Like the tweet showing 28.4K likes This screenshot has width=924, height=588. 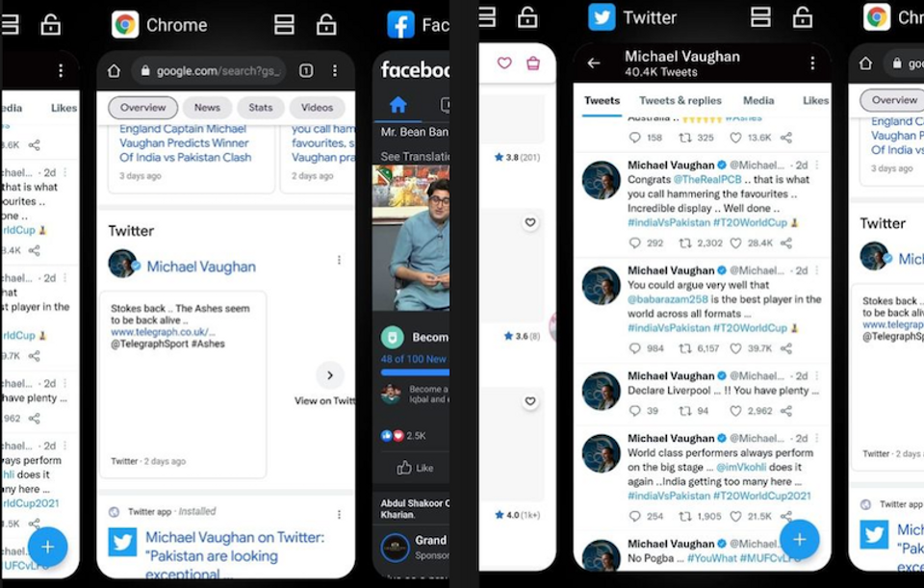coord(735,243)
